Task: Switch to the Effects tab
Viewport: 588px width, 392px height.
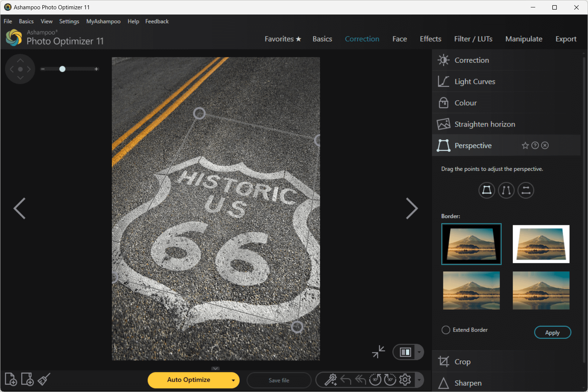Action: pos(430,39)
